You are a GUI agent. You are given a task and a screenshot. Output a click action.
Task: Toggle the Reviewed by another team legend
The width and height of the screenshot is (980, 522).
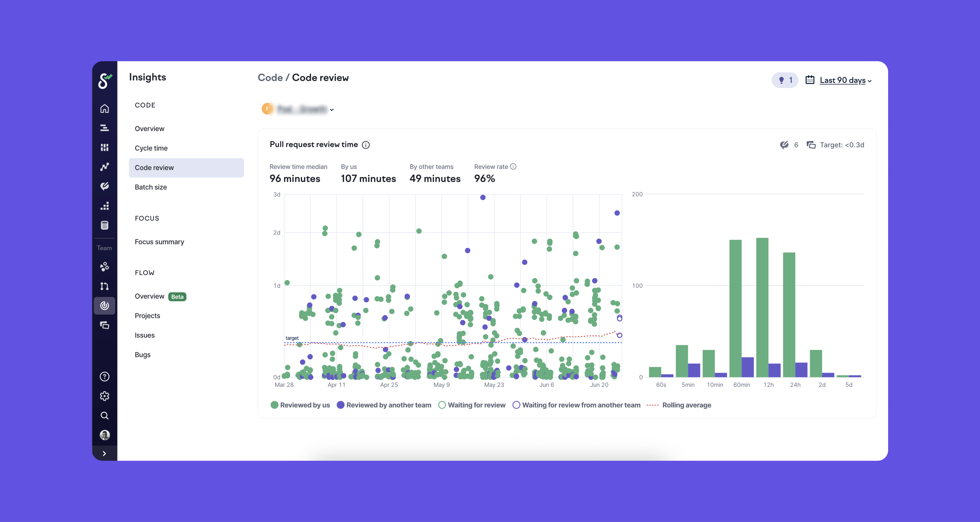384,405
